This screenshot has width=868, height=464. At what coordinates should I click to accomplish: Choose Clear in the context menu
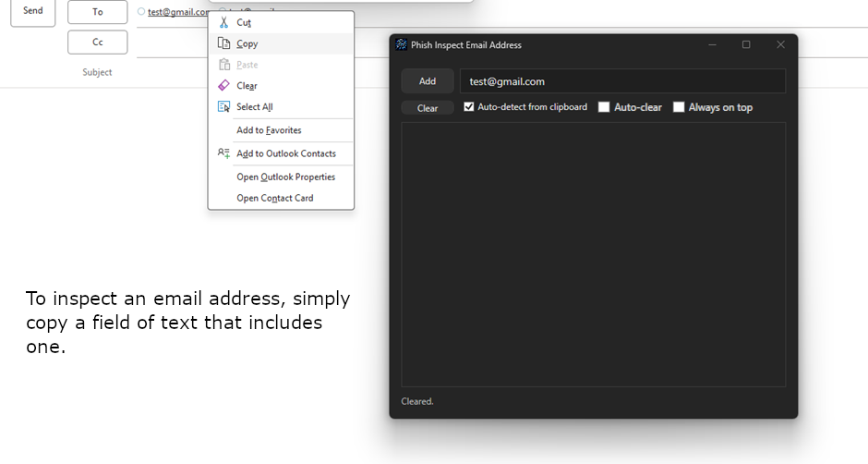coord(282,85)
